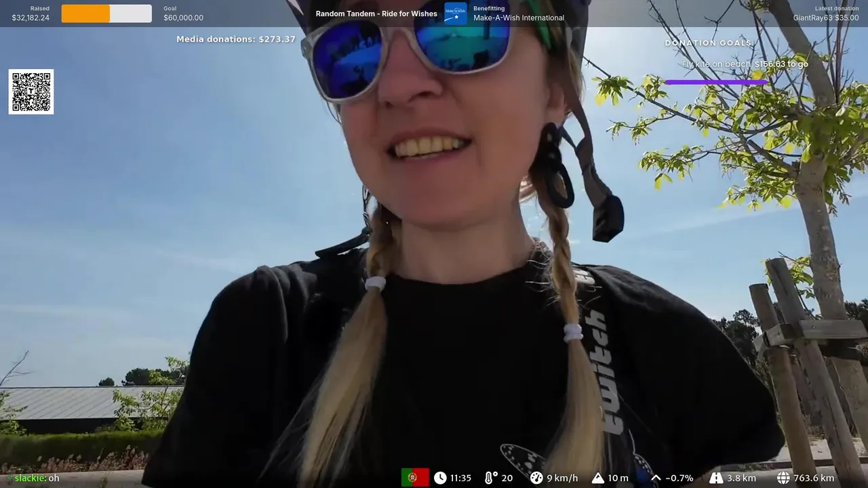Click the temperature value 20
868x488 pixels.
[x=507, y=478]
